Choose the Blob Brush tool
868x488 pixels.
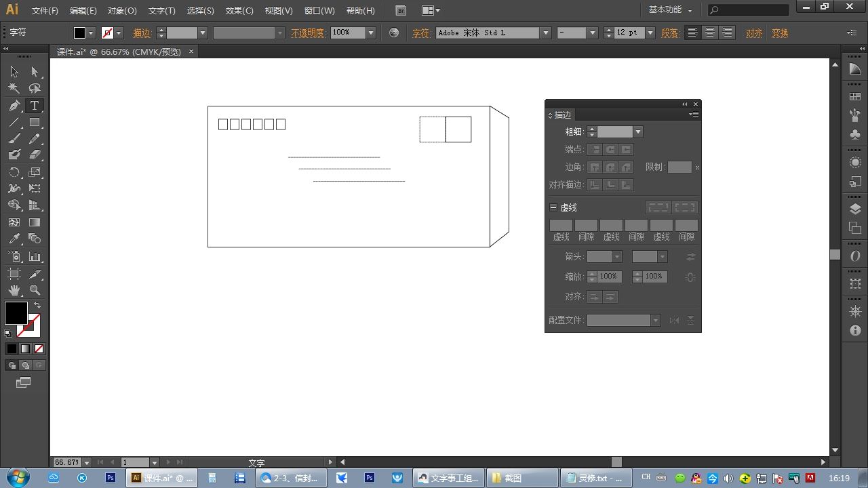(x=14, y=155)
